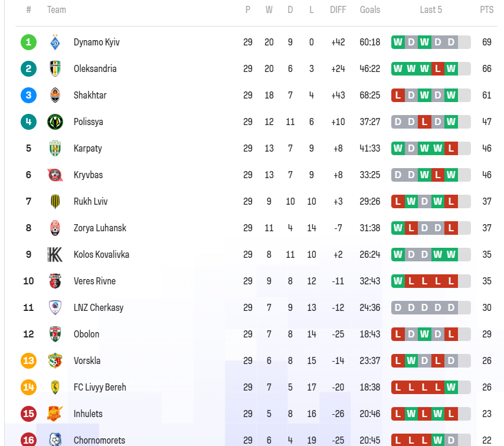Click the Shakhtar club crest
Viewport: 504px width, 446px height.
(55, 95)
